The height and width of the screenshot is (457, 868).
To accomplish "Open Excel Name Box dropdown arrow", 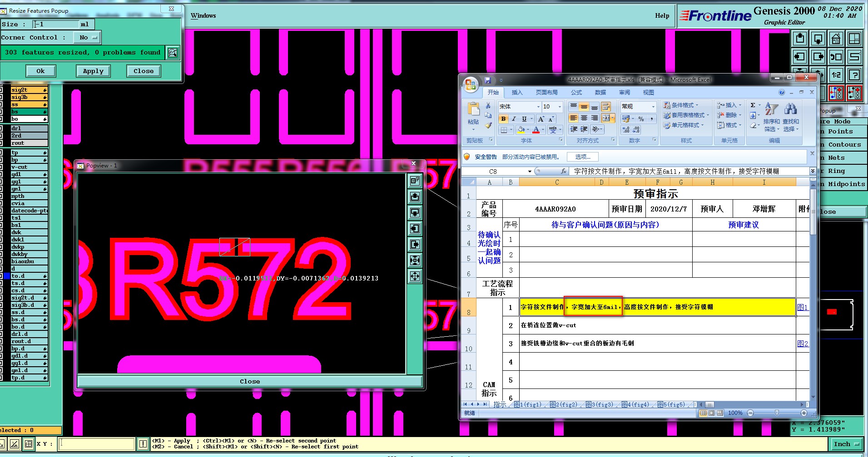I will [x=530, y=172].
